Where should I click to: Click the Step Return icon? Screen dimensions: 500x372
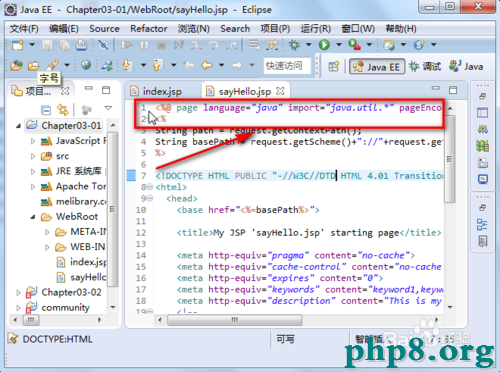(231, 45)
